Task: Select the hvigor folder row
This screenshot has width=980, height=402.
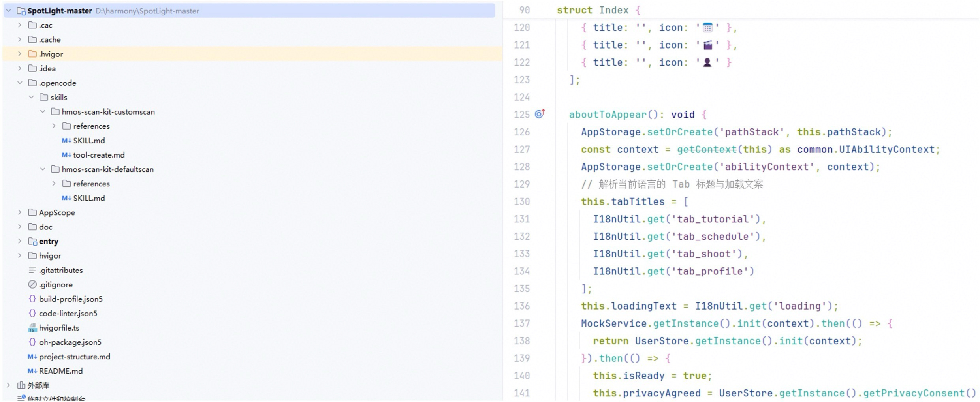Action: [x=253, y=256]
